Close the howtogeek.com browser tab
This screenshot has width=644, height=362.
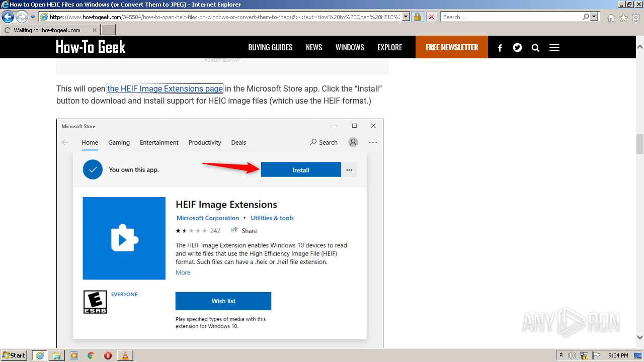(95, 30)
